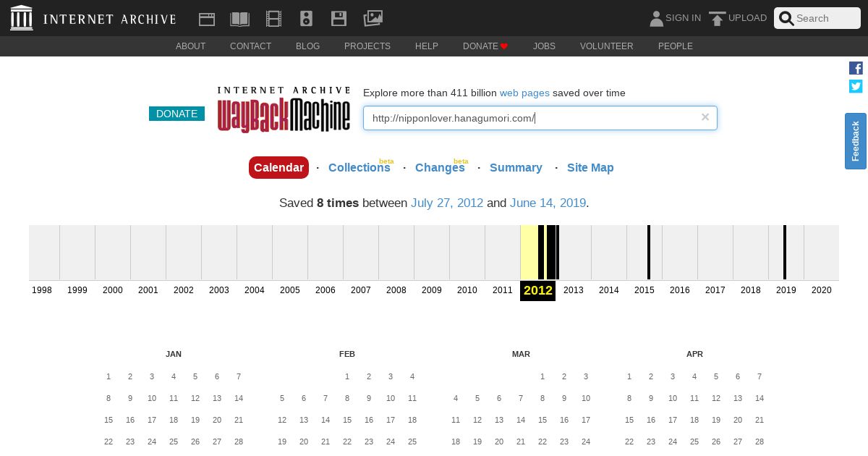The height and width of the screenshot is (456, 868).
Task: Select year 2015 in the timeline
Action: coord(644,290)
